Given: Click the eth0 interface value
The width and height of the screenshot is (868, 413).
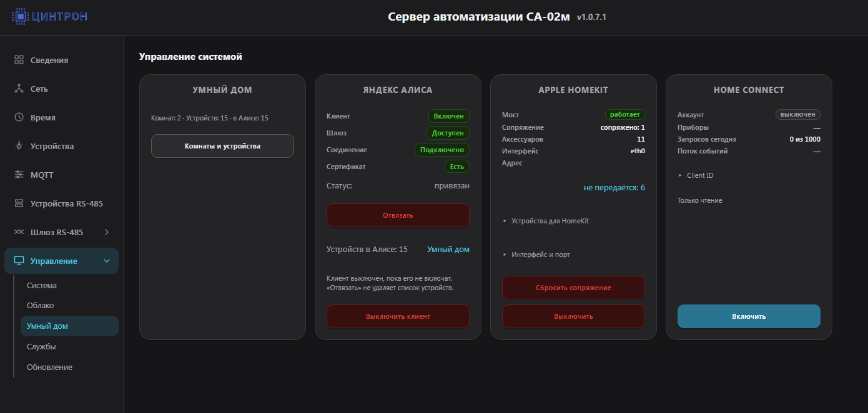Looking at the screenshot, I should coord(638,151).
